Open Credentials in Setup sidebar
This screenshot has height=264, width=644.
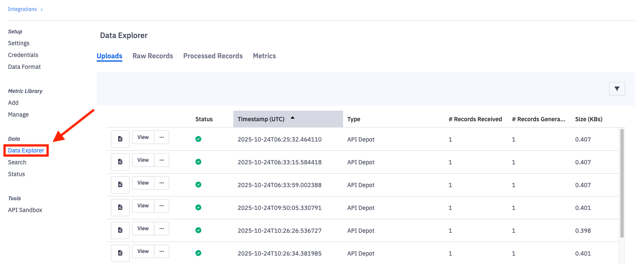pos(23,55)
